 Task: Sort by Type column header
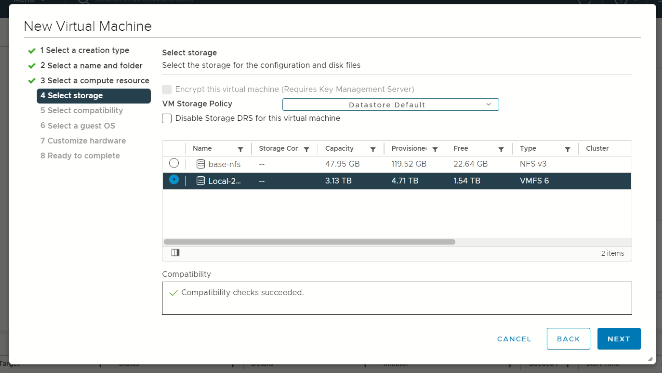point(528,149)
